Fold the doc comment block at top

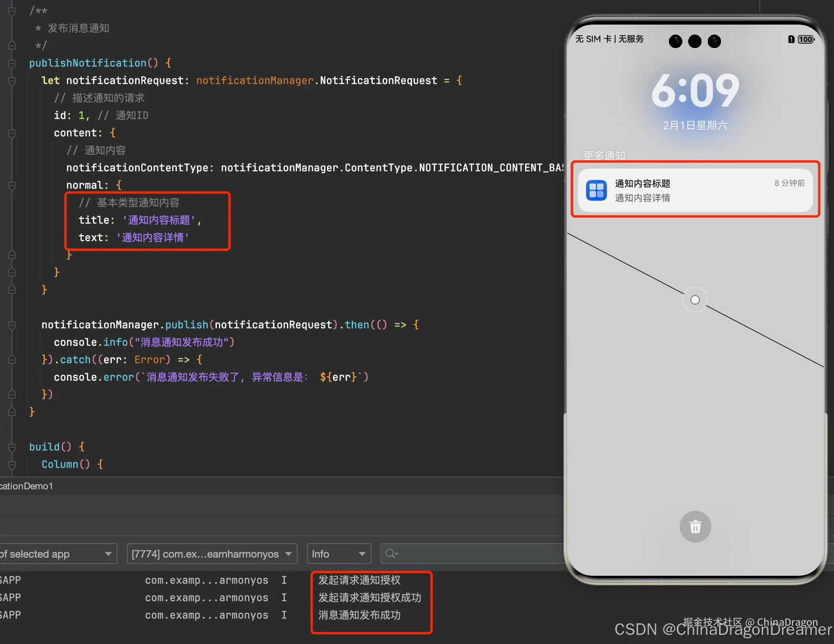12,11
